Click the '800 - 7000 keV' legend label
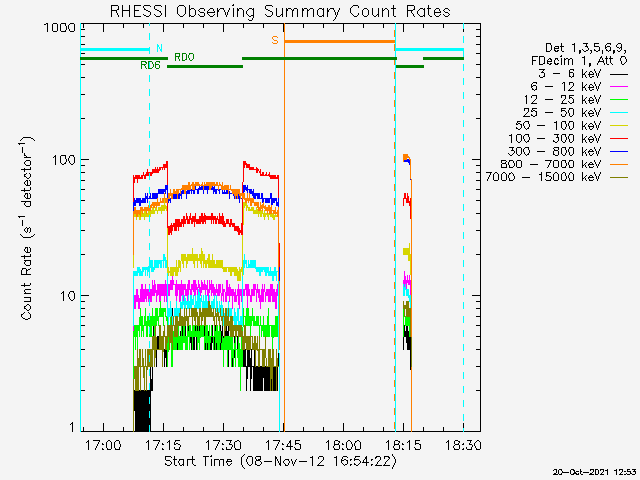640x480 pixels. (x=551, y=164)
